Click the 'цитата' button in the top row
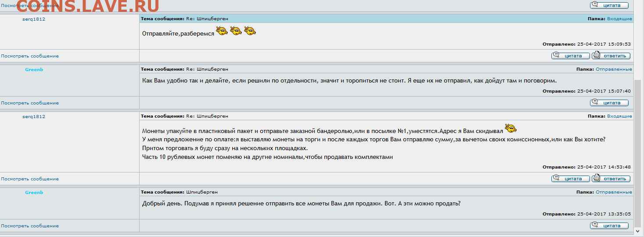The image size is (644, 237). (x=609, y=5)
